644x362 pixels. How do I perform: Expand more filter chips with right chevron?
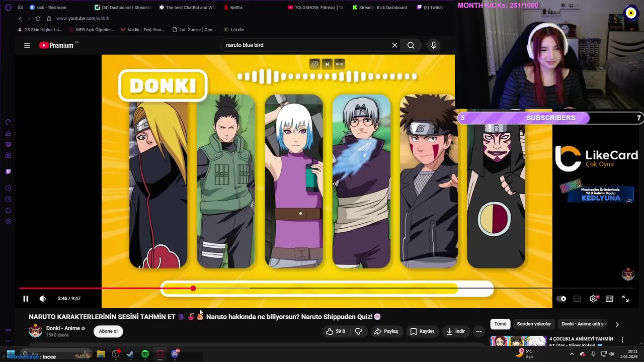617,324
